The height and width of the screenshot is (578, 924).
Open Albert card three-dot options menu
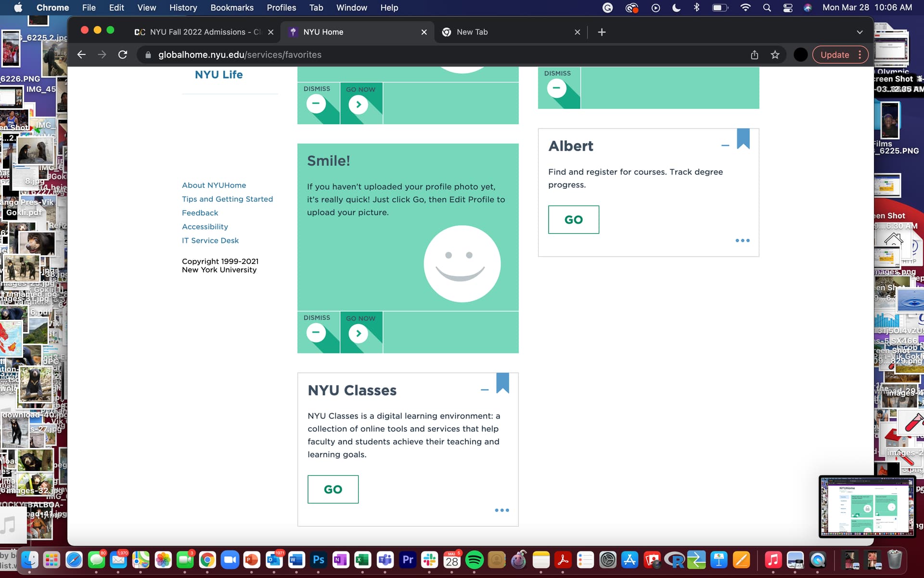[742, 240]
